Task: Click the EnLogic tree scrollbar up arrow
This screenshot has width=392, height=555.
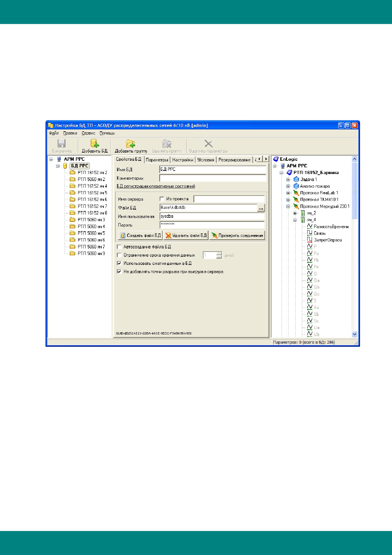Action: pos(354,159)
